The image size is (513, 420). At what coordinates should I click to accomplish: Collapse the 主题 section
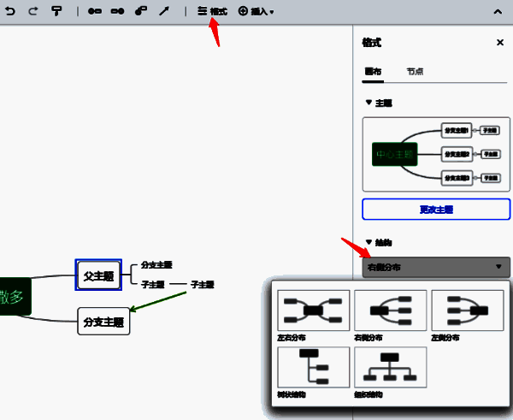pos(378,103)
